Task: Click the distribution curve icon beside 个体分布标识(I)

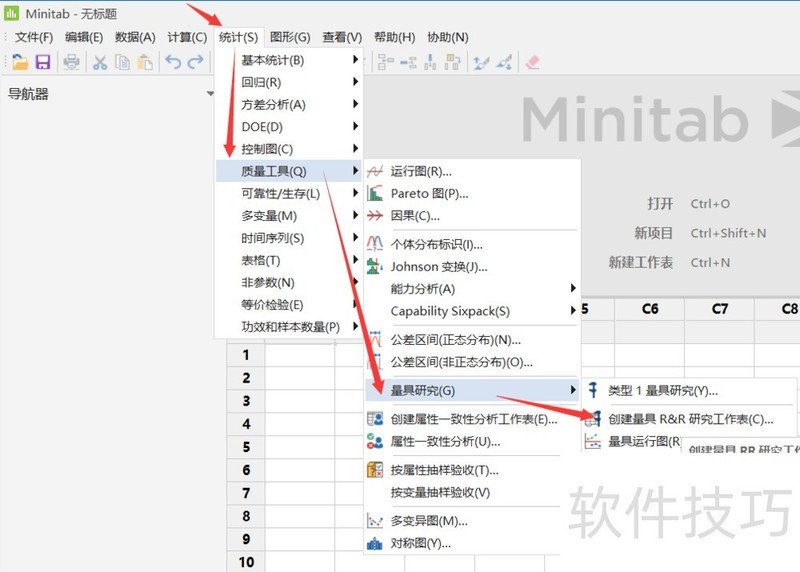Action: pos(375,243)
